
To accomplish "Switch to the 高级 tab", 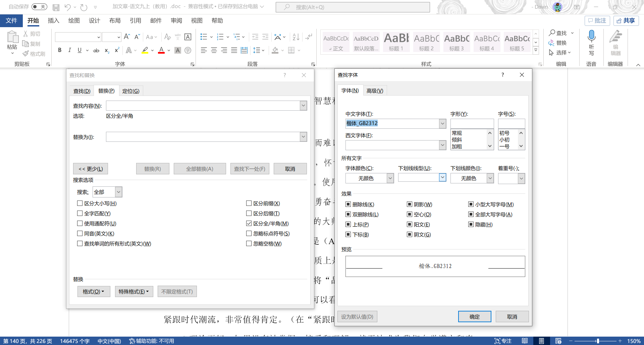I will (375, 91).
